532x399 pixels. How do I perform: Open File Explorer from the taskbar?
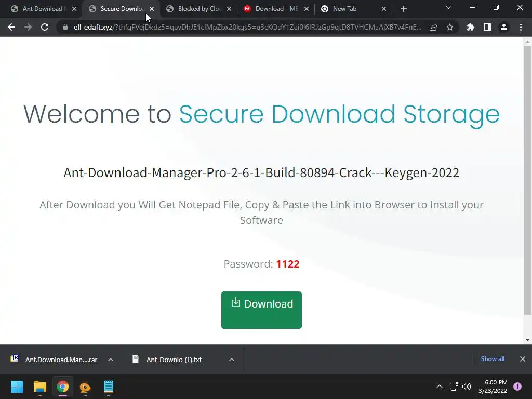point(39,387)
